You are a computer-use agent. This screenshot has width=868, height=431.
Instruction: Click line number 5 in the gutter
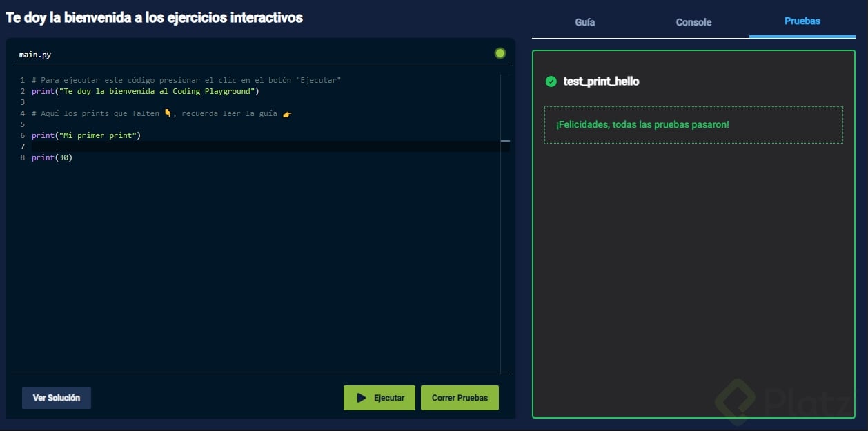point(23,124)
